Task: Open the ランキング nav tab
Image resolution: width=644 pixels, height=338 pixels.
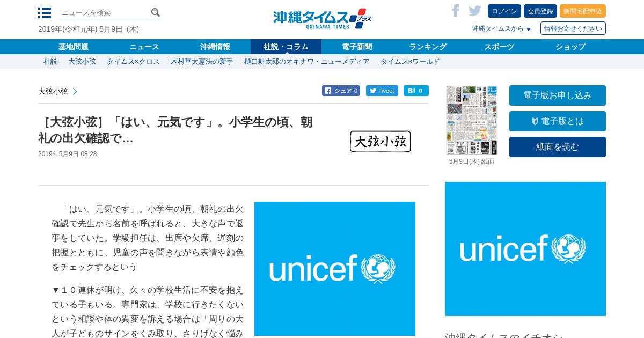Action: pos(428,47)
